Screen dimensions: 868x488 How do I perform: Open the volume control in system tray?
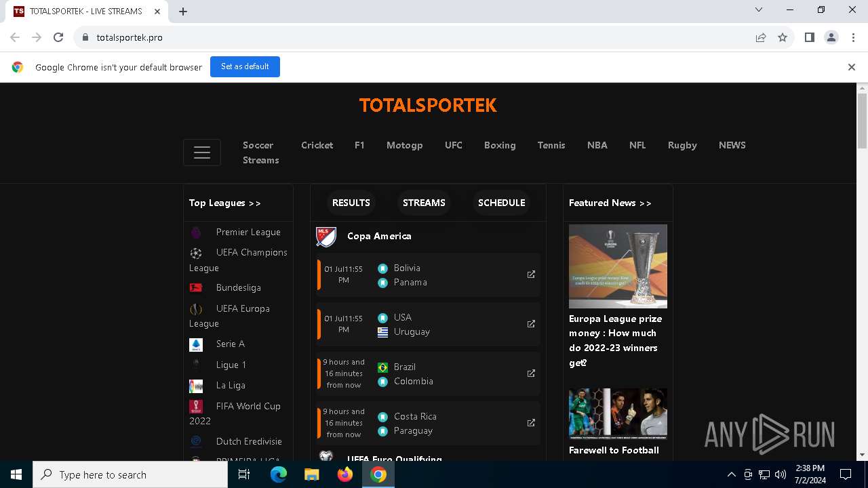(781, 474)
